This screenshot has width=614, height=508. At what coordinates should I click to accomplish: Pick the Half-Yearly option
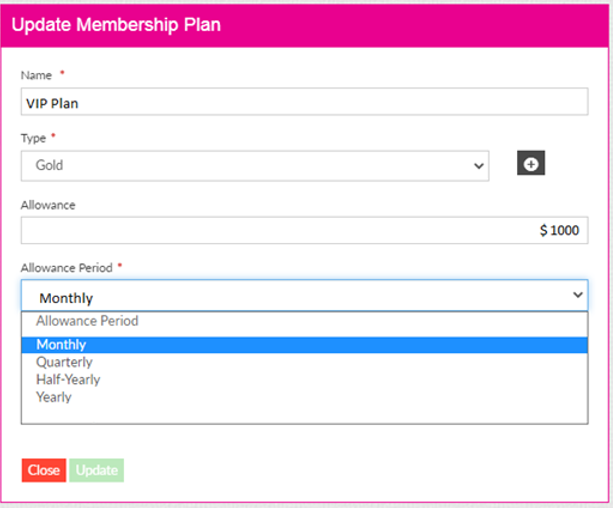(x=68, y=379)
